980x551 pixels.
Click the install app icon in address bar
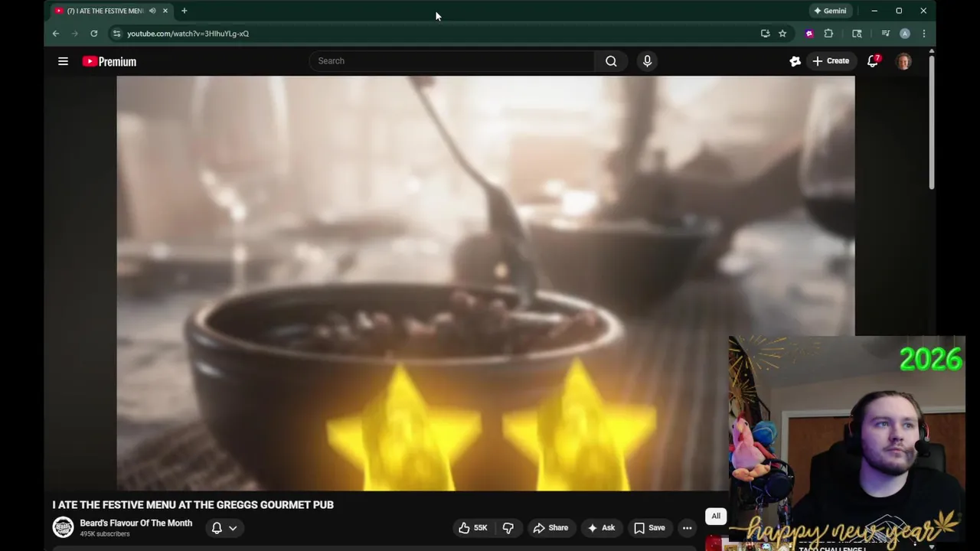pos(765,34)
